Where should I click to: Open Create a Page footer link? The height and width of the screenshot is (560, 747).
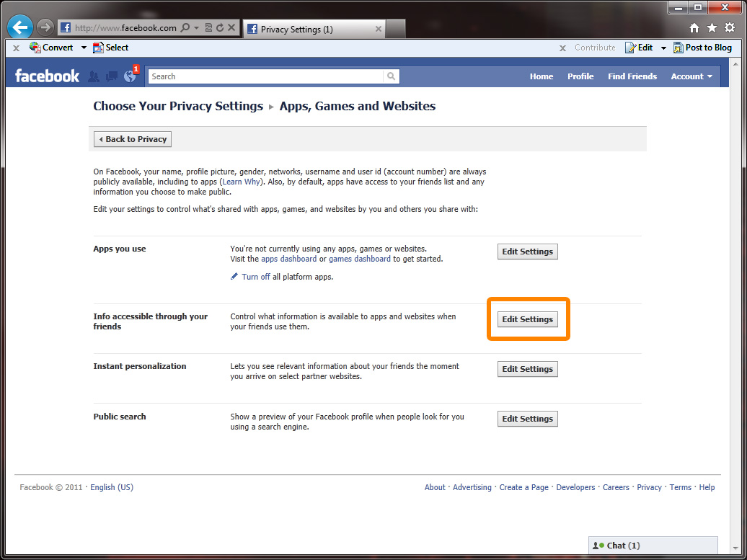pos(524,487)
